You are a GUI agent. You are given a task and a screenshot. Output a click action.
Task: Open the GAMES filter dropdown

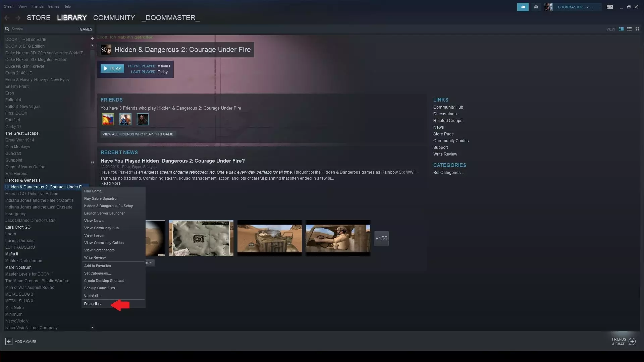(x=86, y=29)
